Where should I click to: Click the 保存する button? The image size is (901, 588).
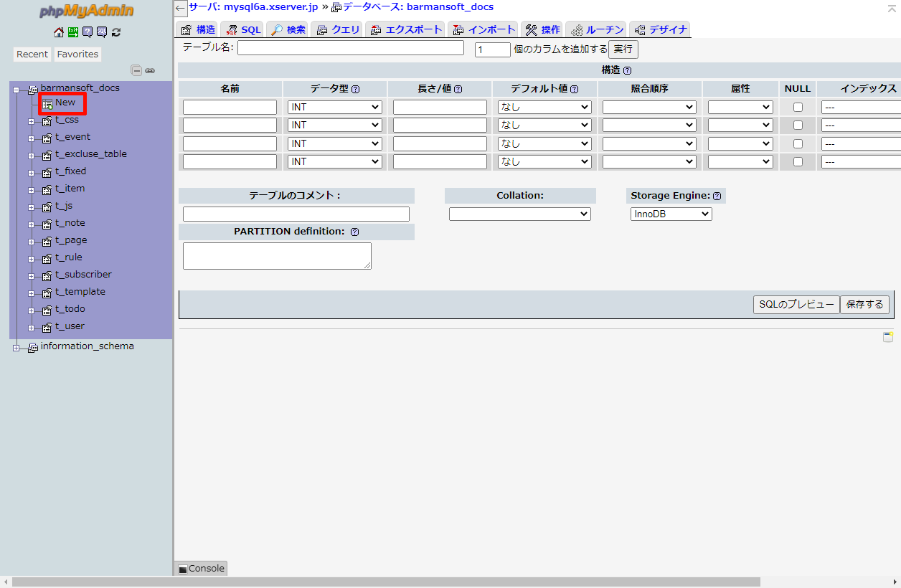point(864,304)
